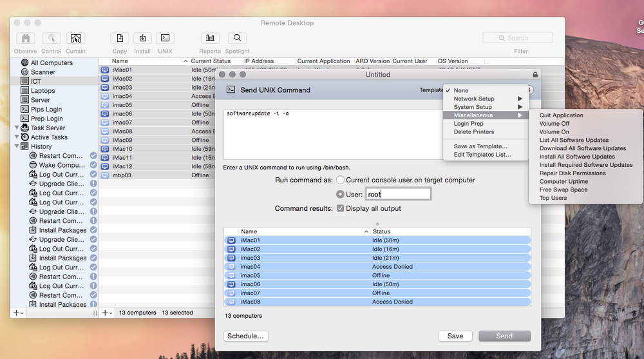Click the Observe binoculars toolbar icon
Image resolution: width=644 pixels, height=359 pixels.
pos(26,38)
